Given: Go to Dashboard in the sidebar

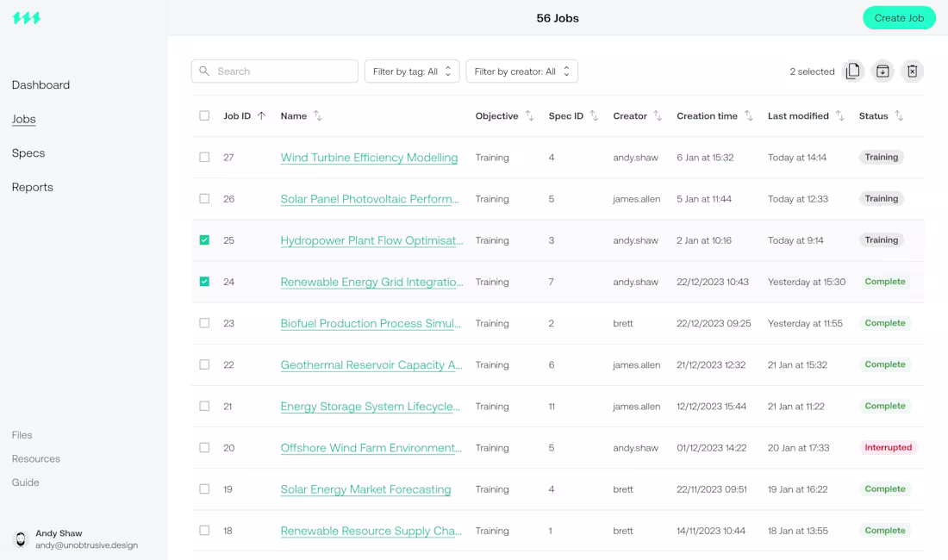Looking at the screenshot, I should 41,85.
